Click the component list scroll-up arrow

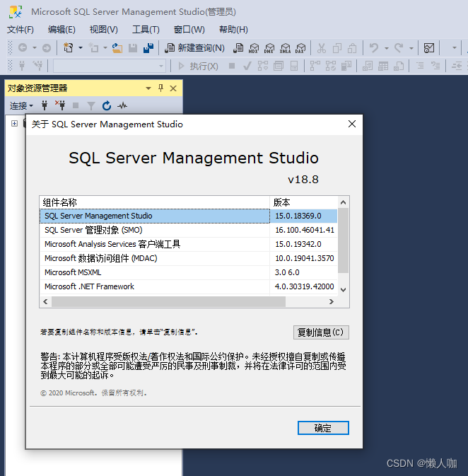pyautogui.click(x=344, y=202)
